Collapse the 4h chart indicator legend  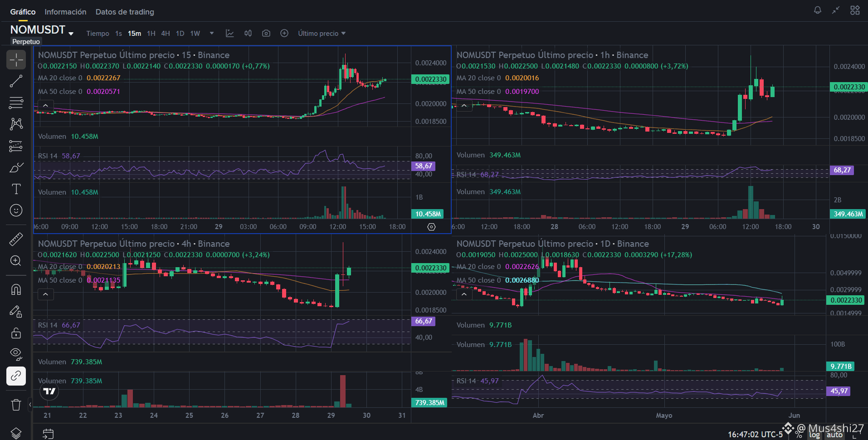(x=45, y=294)
